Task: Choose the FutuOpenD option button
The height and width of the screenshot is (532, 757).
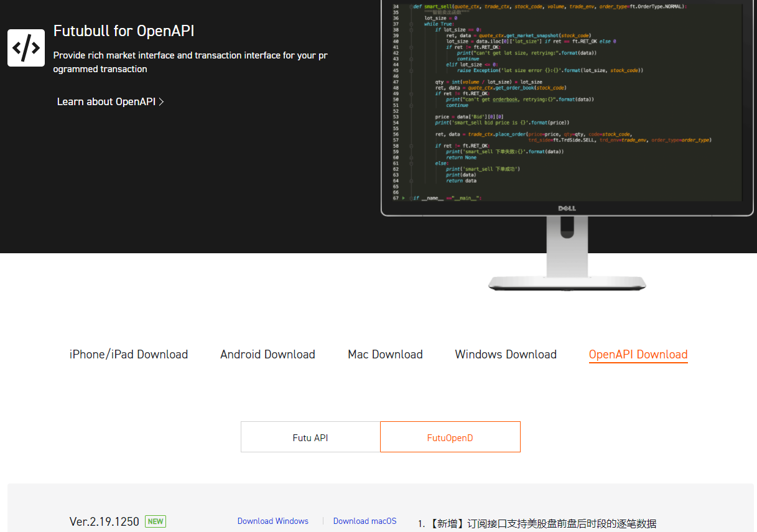Action: 450,437
